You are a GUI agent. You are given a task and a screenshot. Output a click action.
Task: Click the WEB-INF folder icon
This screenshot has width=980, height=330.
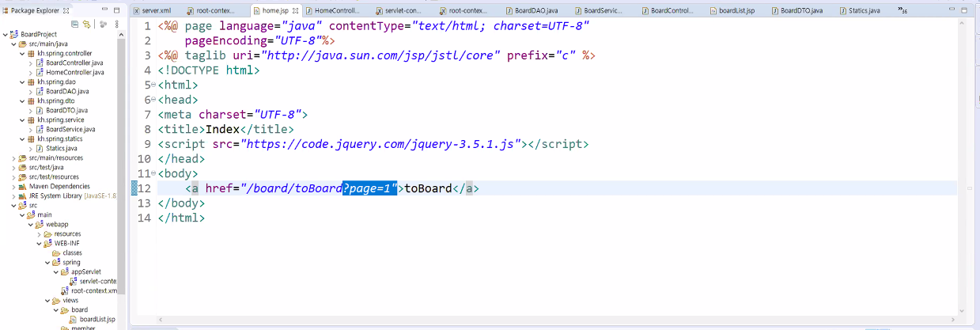coord(48,243)
